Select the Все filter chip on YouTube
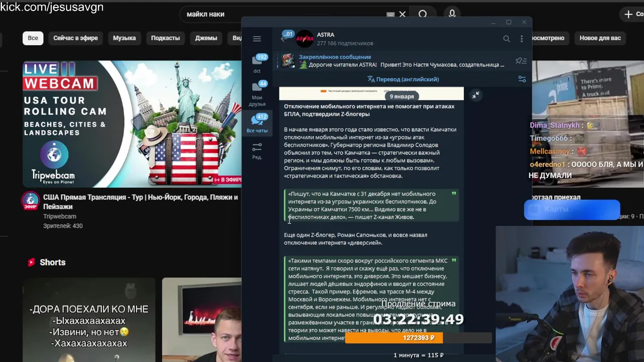Image resolution: width=644 pixels, height=362 pixels. pos(33,38)
